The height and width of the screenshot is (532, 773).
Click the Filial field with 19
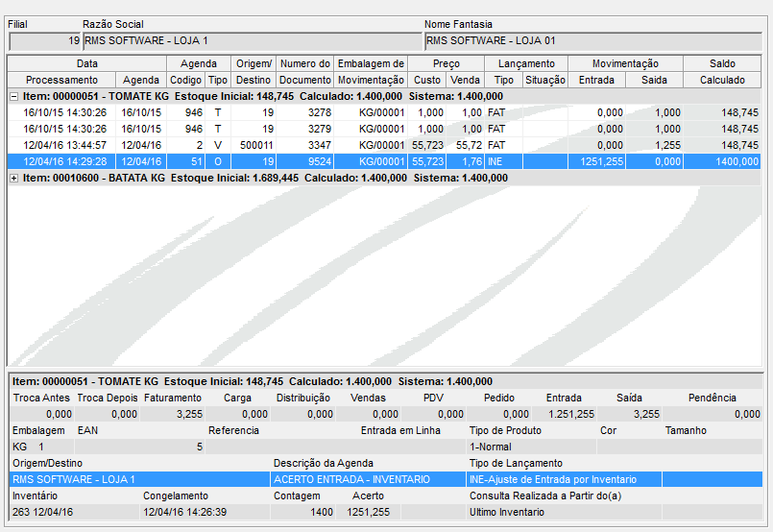(45, 41)
